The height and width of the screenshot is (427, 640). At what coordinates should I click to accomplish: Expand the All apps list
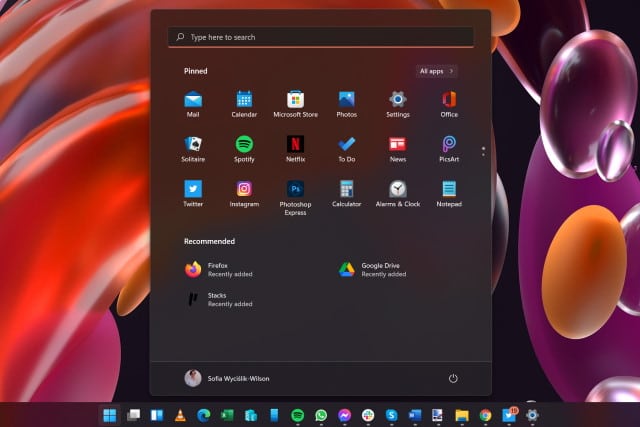pos(437,71)
